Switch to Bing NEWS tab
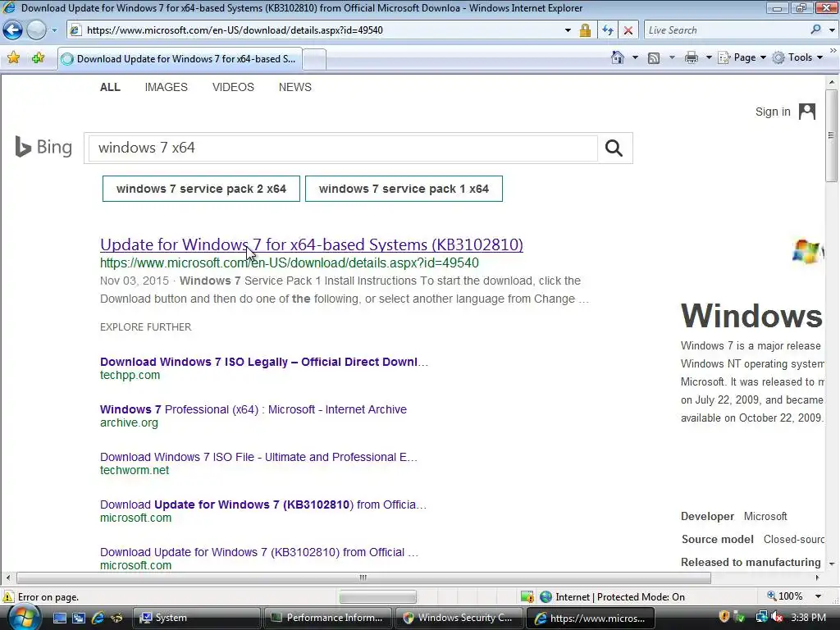The width and height of the screenshot is (840, 630). tap(294, 87)
